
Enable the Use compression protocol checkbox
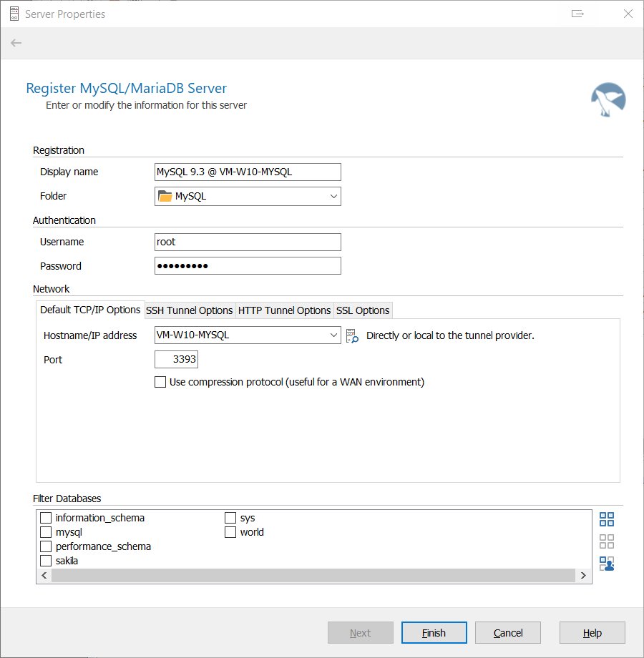tap(160, 382)
